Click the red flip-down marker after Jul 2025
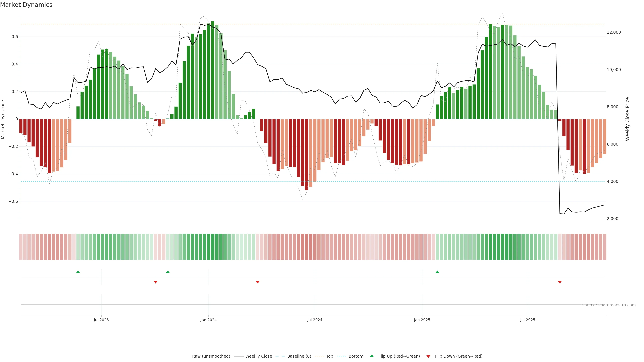Image resolution: width=644 pixels, height=362 pixels. click(560, 282)
